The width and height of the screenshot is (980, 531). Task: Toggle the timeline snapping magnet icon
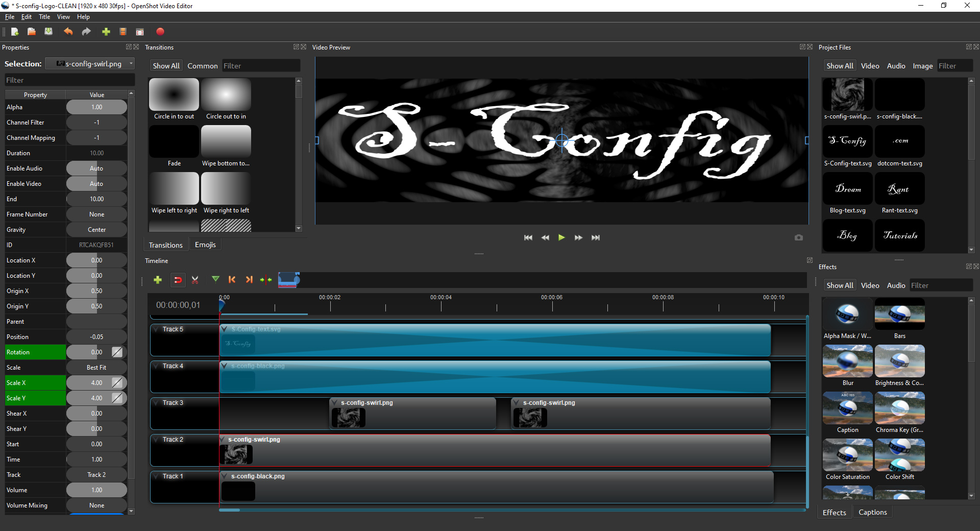[x=178, y=280]
